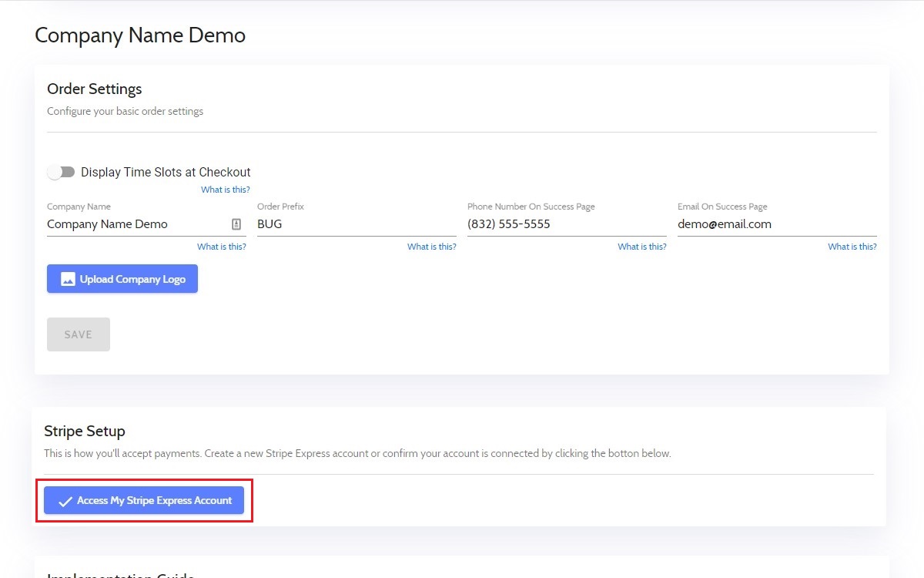Click the Company Name Demo page title
This screenshot has width=924, height=578.
pyautogui.click(x=140, y=35)
